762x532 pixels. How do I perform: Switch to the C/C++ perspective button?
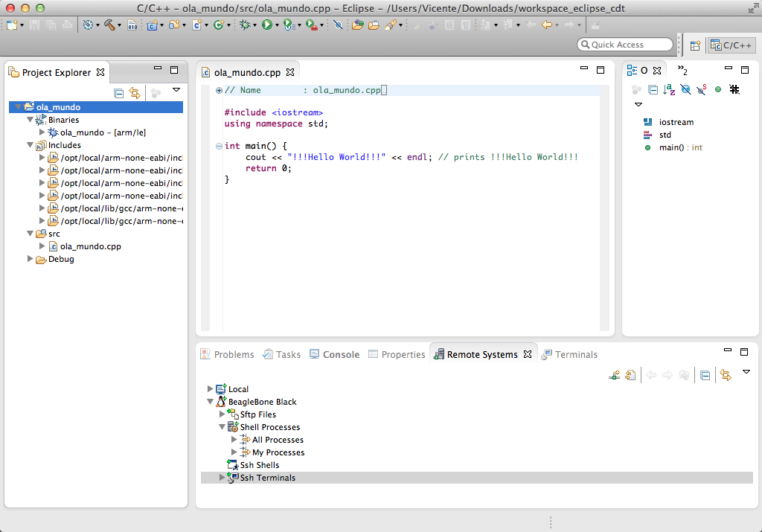pyautogui.click(x=731, y=45)
